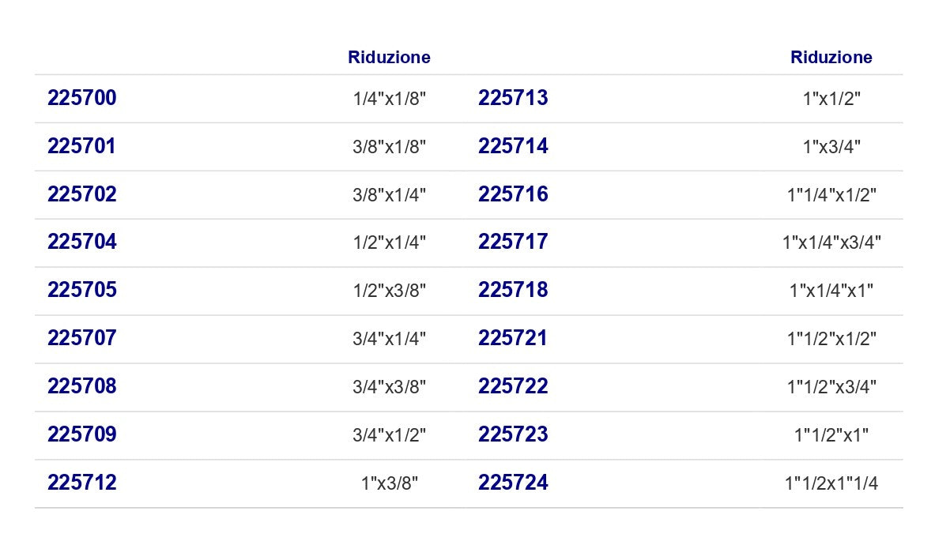This screenshot has height=560, width=935.
Task: Select product code 225701
Action: tap(81, 146)
